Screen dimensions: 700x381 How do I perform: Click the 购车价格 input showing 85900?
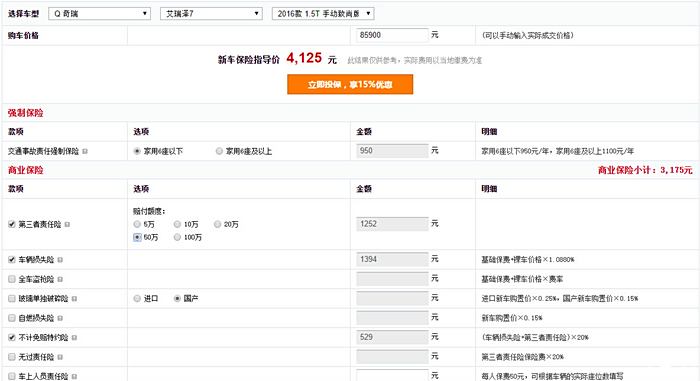tap(392, 35)
